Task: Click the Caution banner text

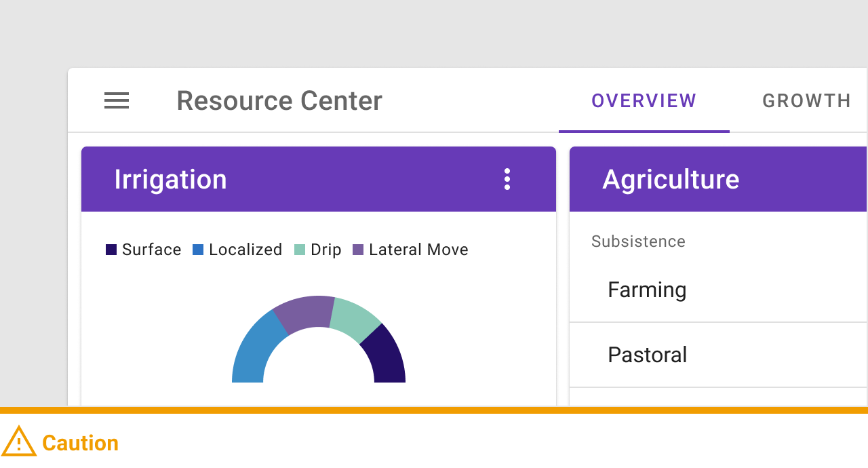Action: tap(80, 443)
